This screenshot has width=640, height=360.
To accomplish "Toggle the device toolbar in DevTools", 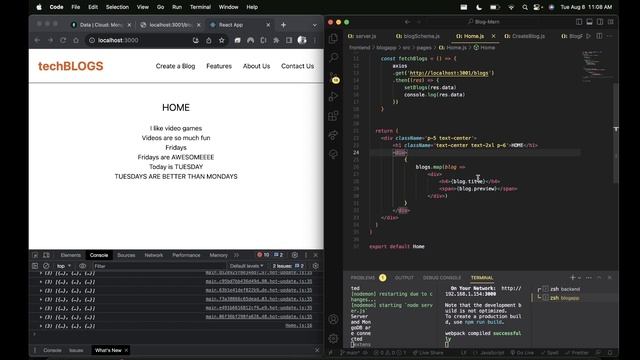I will tap(47, 255).
